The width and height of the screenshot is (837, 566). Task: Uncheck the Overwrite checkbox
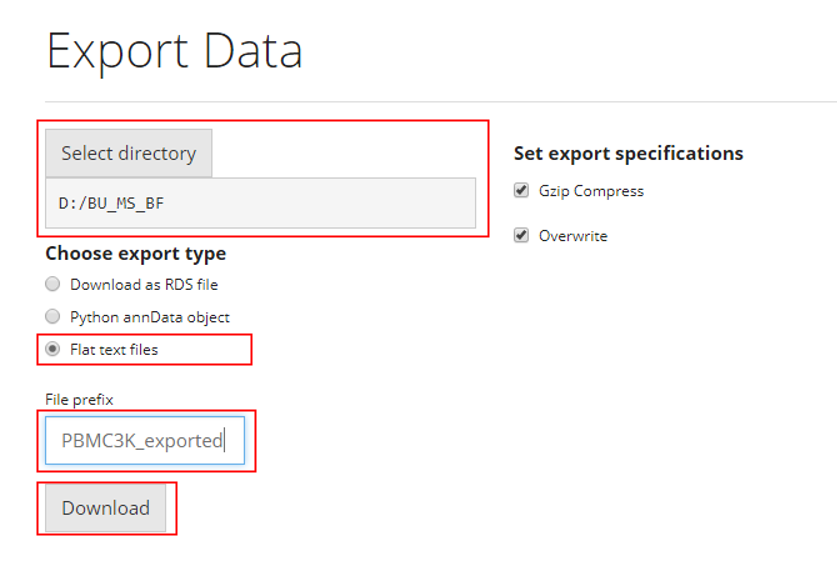(521, 236)
